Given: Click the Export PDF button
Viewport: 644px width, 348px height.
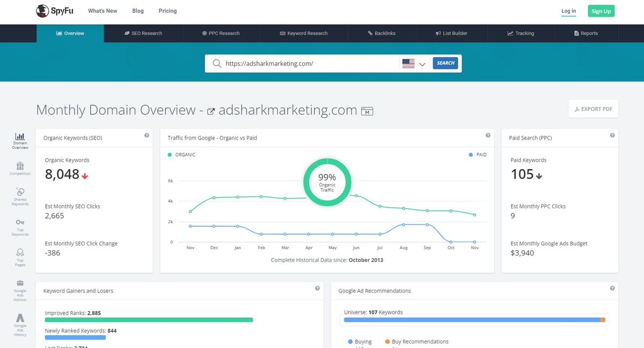Looking at the screenshot, I should (x=594, y=109).
